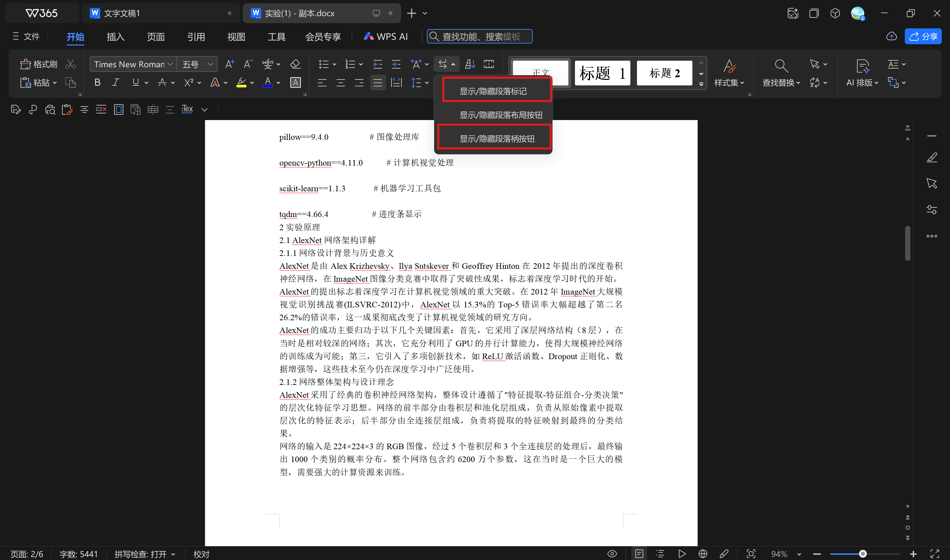The width and height of the screenshot is (950, 560).
Task: Expand the font size dropdown
Action: point(210,64)
